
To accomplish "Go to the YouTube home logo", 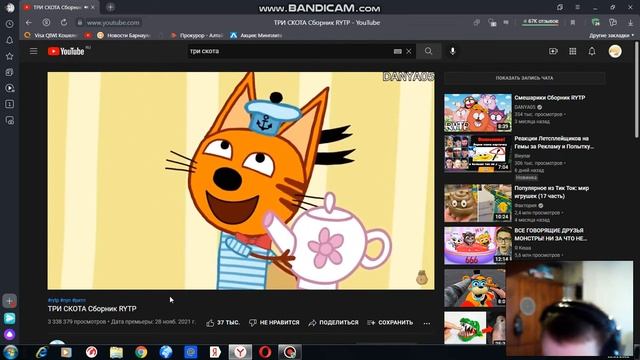I will (66, 51).
